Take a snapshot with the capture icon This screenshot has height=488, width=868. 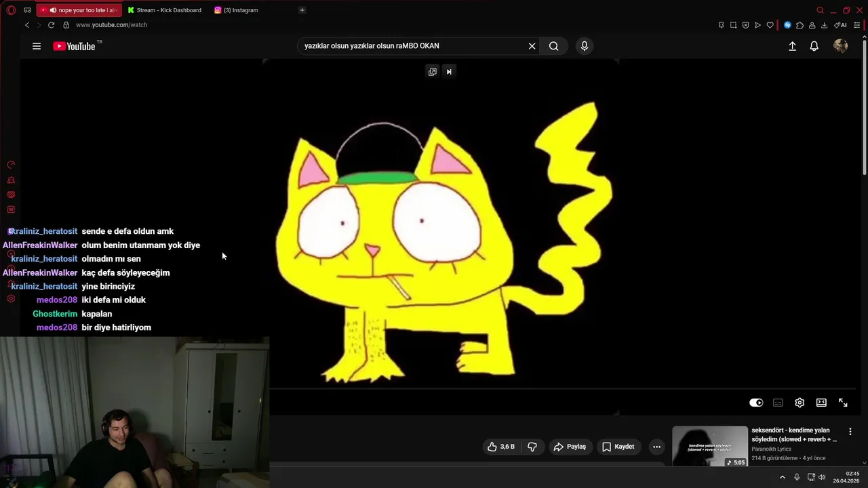(x=733, y=25)
